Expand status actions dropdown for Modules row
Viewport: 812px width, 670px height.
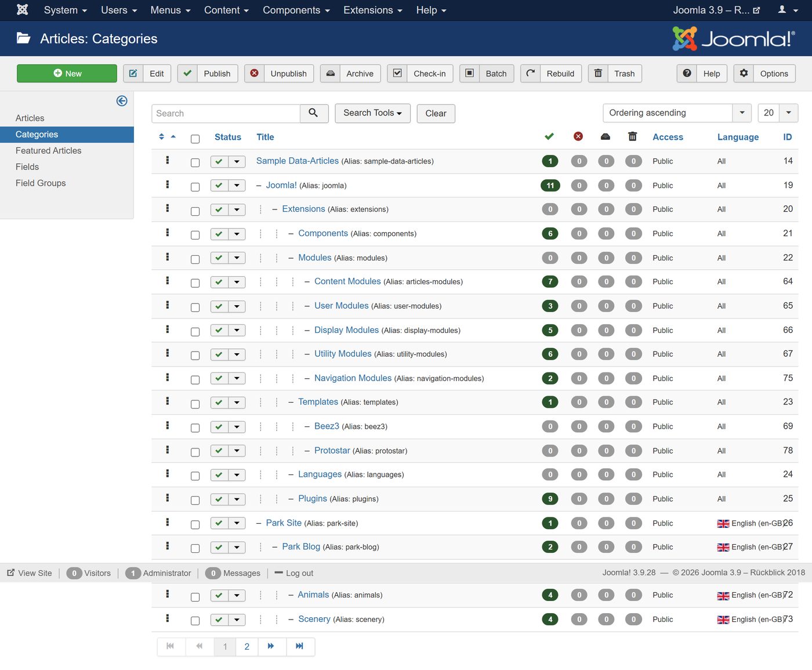point(237,258)
